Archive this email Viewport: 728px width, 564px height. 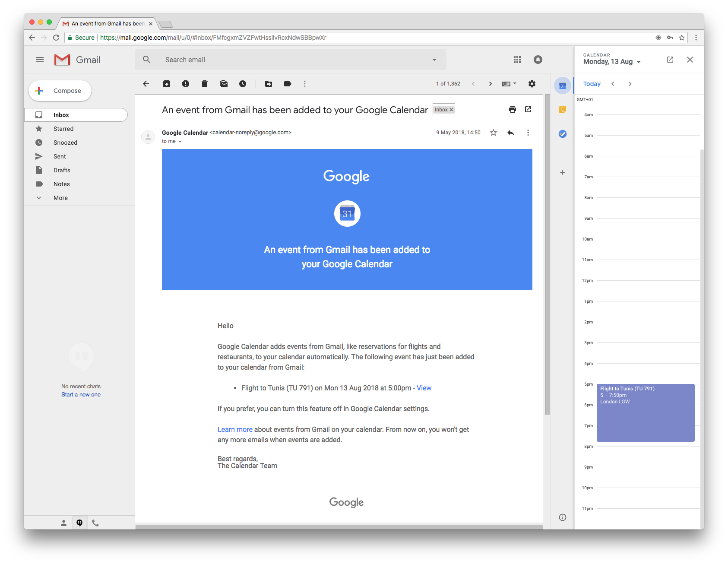coord(167,84)
